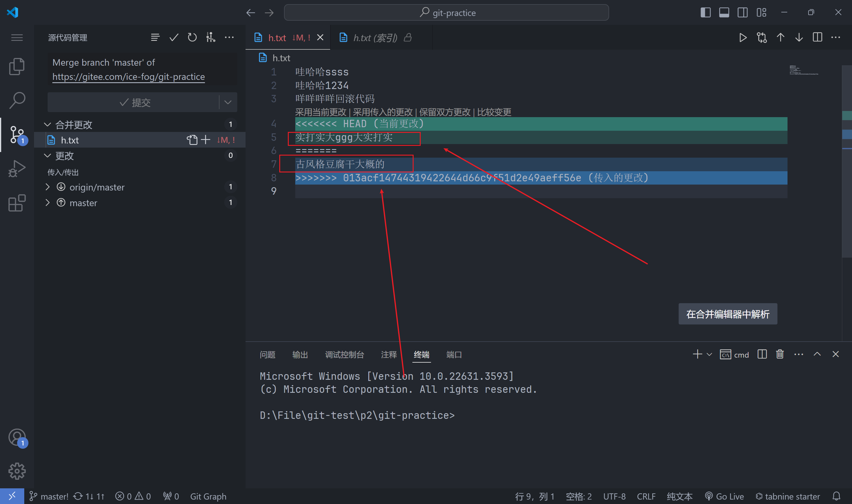Toggle the bottom panel layout button
The height and width of the screenshot is (504, 852).
pos(724,12)
